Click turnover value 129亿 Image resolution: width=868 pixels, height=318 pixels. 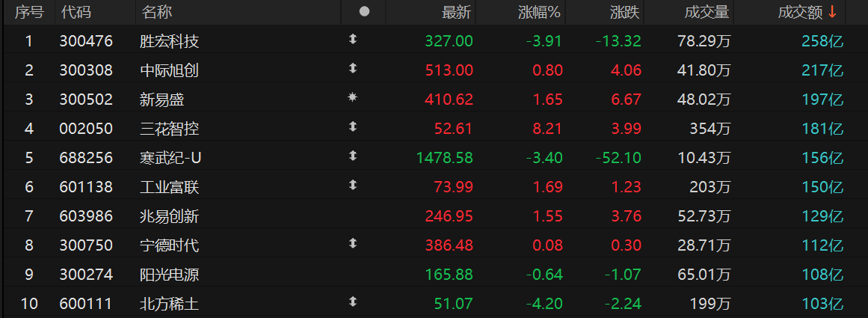[822, 217]
